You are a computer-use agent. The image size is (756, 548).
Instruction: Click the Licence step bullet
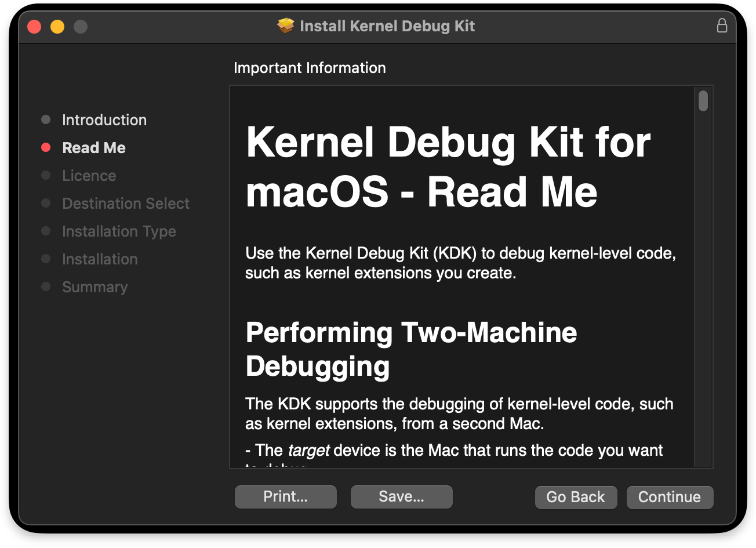pyautogui.click(x=46, y=175)
